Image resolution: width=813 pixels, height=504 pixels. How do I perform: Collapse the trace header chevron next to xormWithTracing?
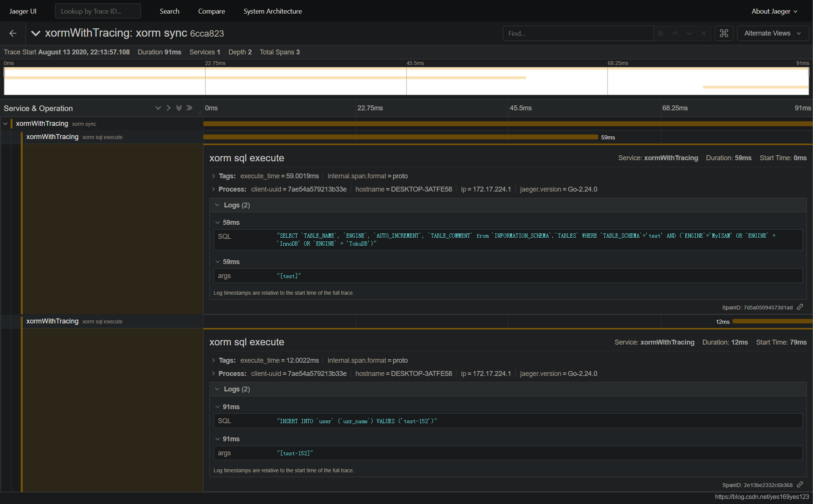[36, 33]
